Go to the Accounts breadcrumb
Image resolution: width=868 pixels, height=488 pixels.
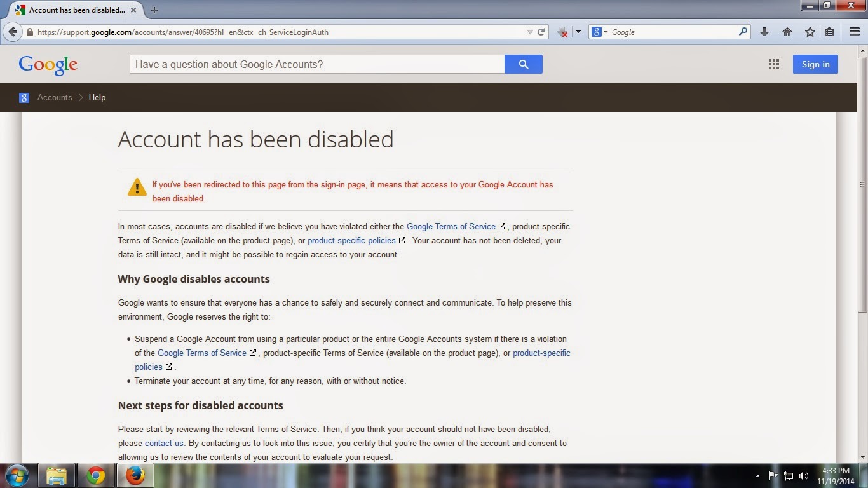(x=55, y=98)
